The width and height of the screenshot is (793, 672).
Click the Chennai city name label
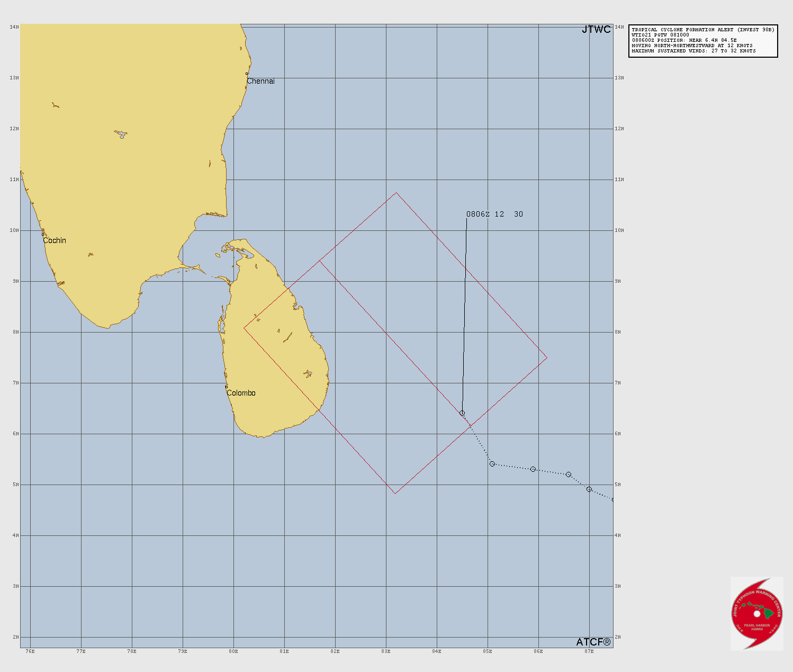261,81
